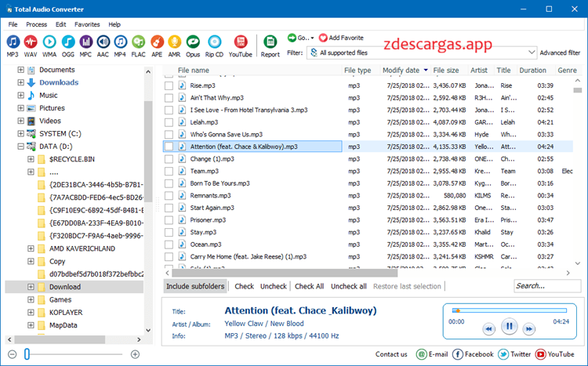This screenshot has width=588, height=366.
Task: Click the Uncheck button
Action: tap(274, 286)
